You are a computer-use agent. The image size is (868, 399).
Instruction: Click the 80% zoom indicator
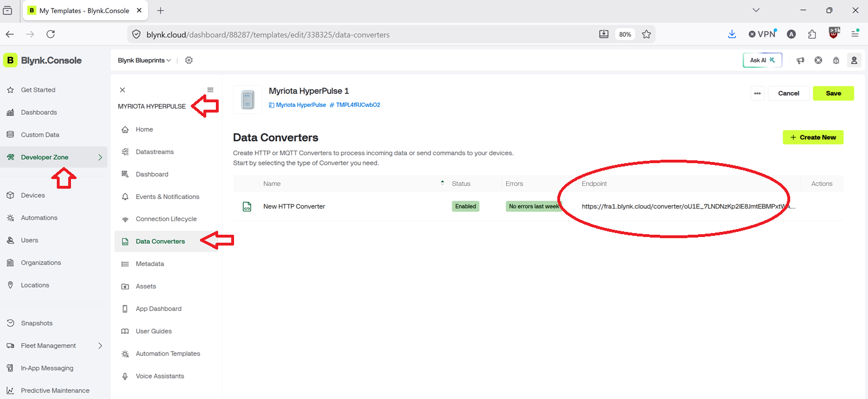pyautogui.click(x=625, y=35)
